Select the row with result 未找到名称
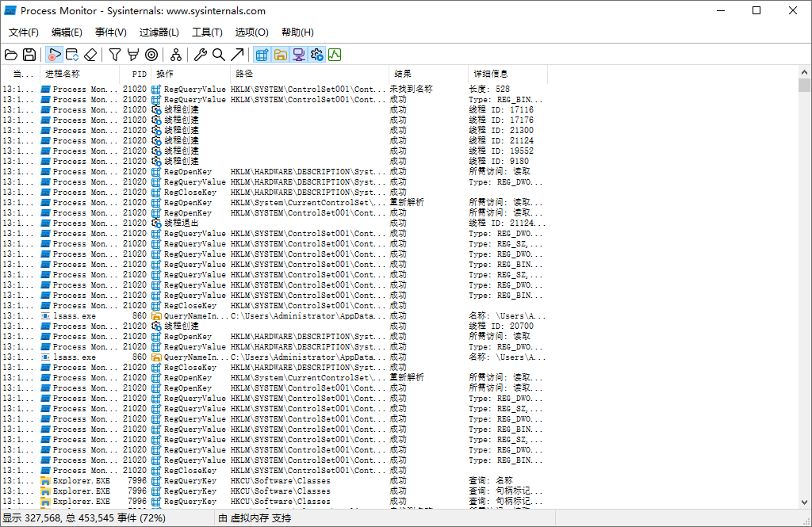812x527 pixels. pos(274,89)
